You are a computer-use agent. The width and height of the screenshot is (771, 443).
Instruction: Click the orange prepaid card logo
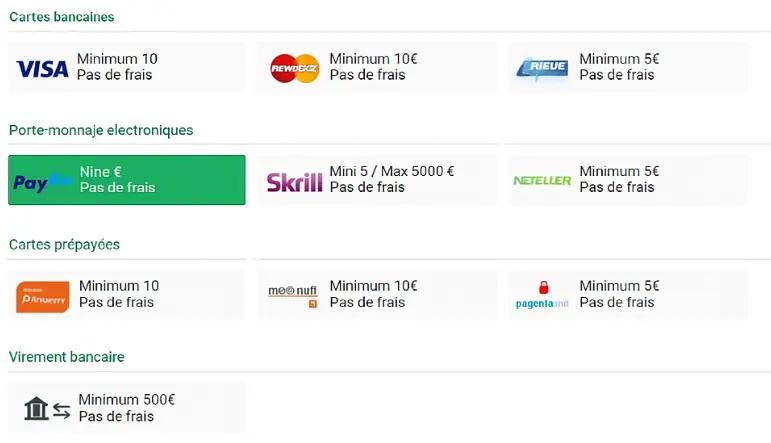[x=42, y=296]
